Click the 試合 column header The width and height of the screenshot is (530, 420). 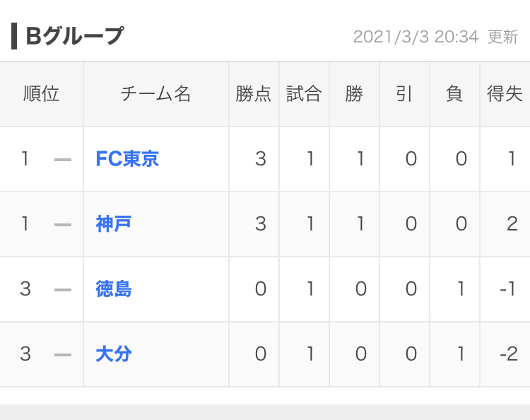304,94
